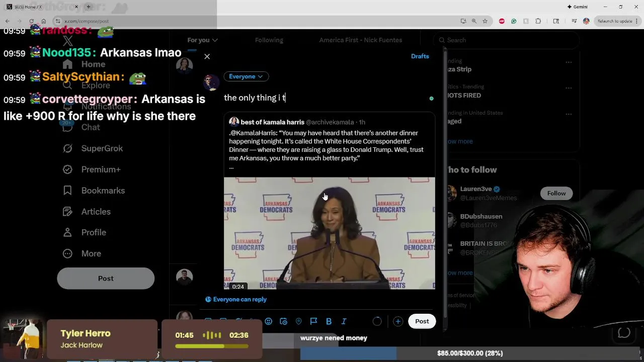Click the browser home icon
Image resolution: width=644 pixels, height=362 pixels.
[x=44, y=21]
